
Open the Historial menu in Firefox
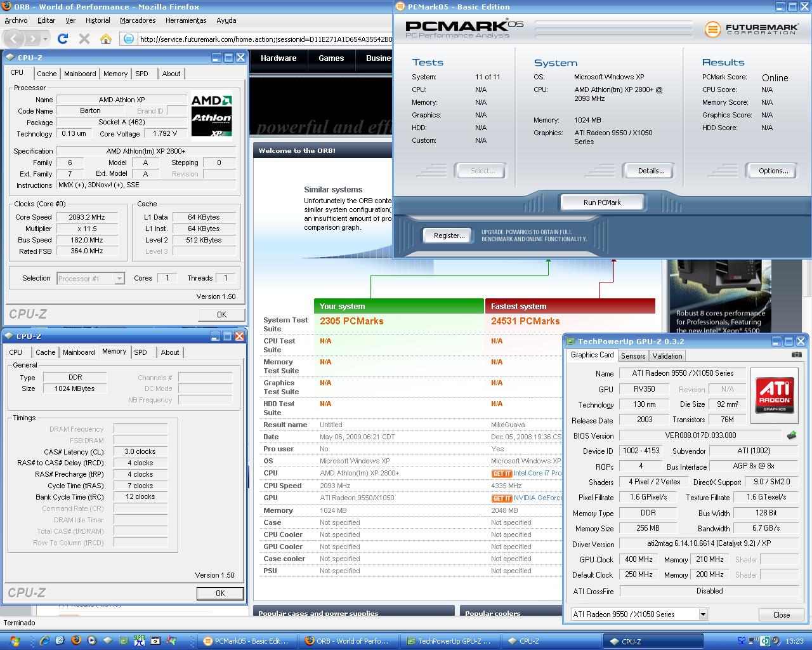pos(98,20)
